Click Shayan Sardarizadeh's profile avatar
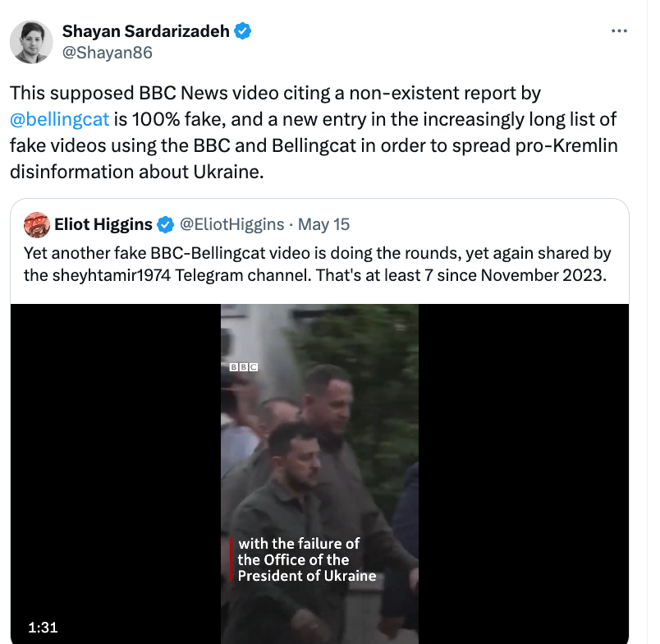Image resolution: width=660 pixels, height=644 pixels. coord(31,42)
